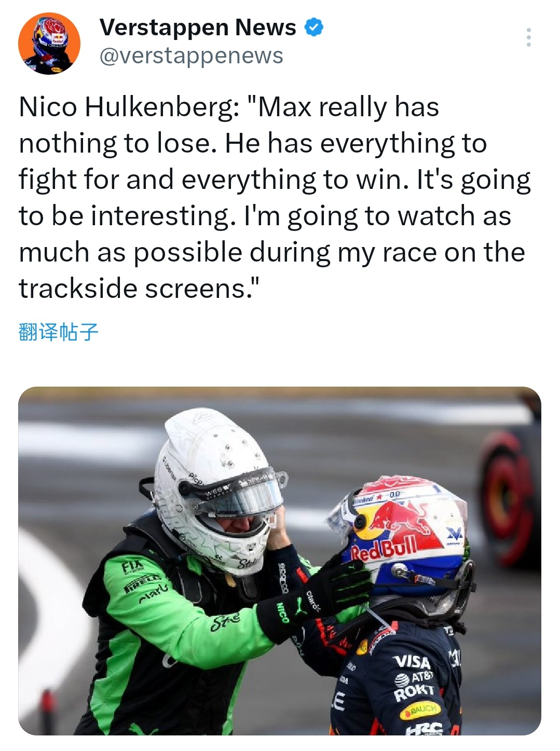This screenshot has height=751, width=560.
Task: Click the blue verified badge icon
Action: click(313, 27)
